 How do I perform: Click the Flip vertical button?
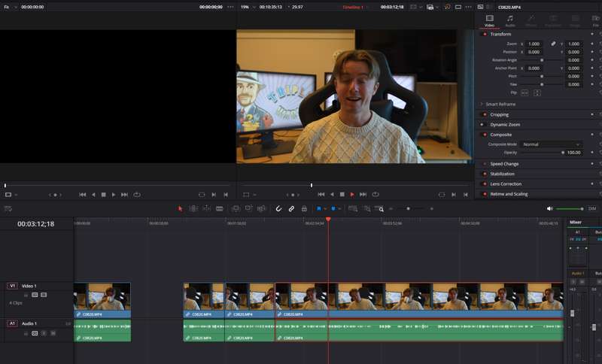[x=537, y=93]
